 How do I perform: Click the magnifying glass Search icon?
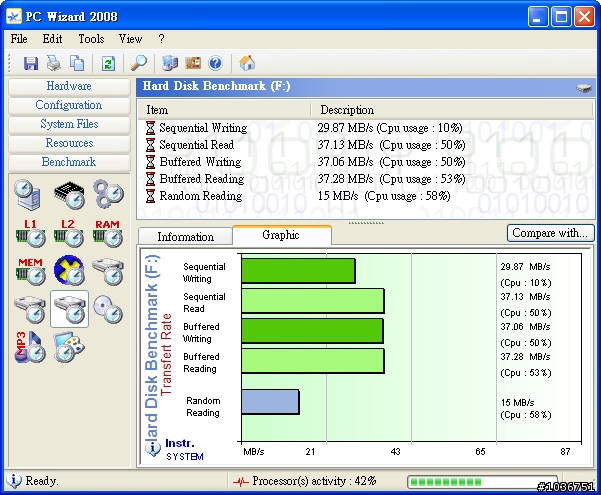pyautogui.click(x=139, y=63)
